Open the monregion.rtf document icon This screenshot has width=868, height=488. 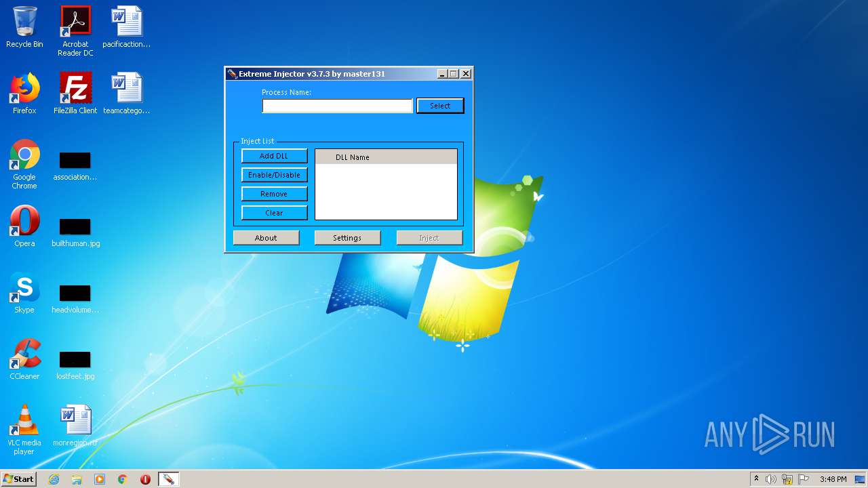(75, 426)
